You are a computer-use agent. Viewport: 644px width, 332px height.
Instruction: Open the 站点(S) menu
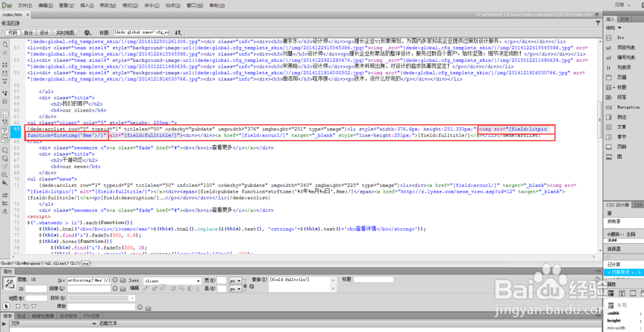pos(173,5)
